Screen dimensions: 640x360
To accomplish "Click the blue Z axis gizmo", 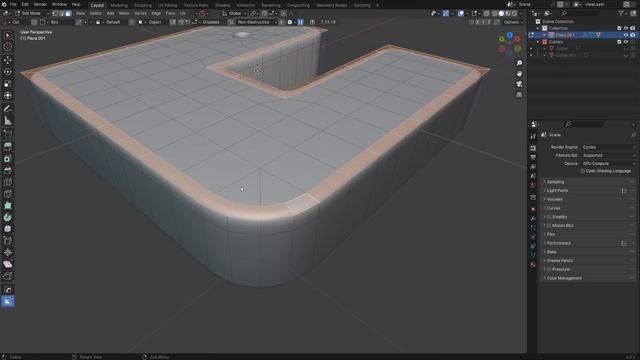I will coord(509,36).
